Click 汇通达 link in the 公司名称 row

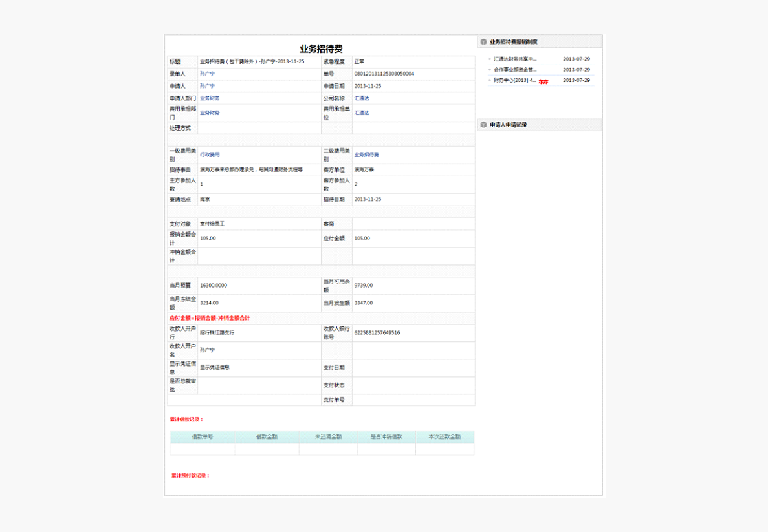click(362, 98)
